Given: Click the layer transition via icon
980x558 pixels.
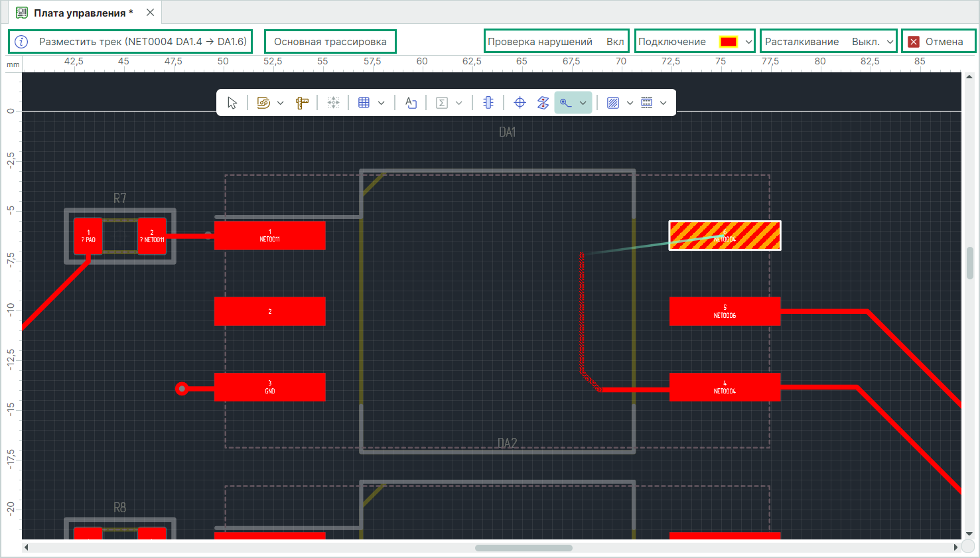Looking at the screenshot, I should pyautogui.click(x=543, y=103).
